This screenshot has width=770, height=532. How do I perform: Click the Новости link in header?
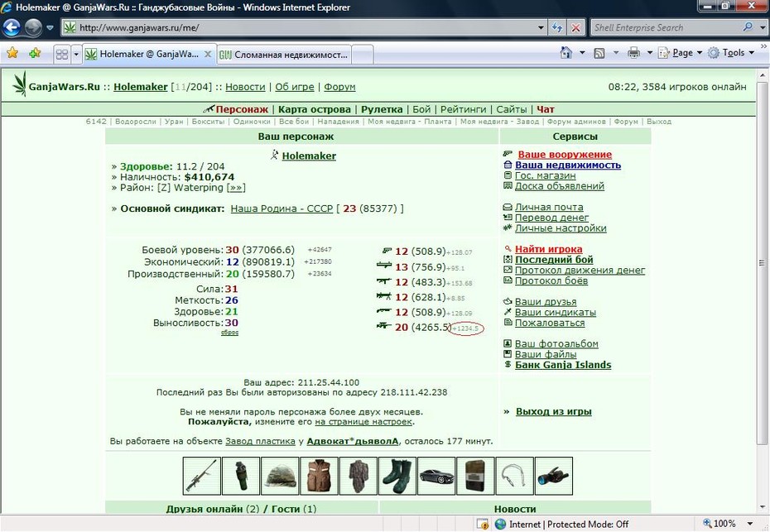(245, 87)
